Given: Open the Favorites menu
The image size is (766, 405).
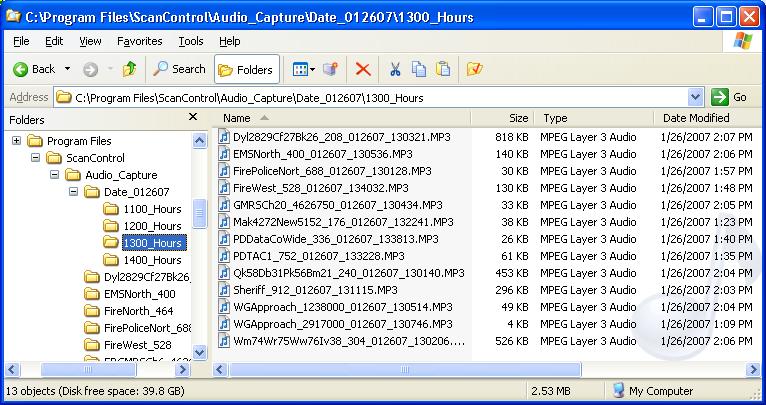Looking at the screenshot, I should [x=140, y=42].
